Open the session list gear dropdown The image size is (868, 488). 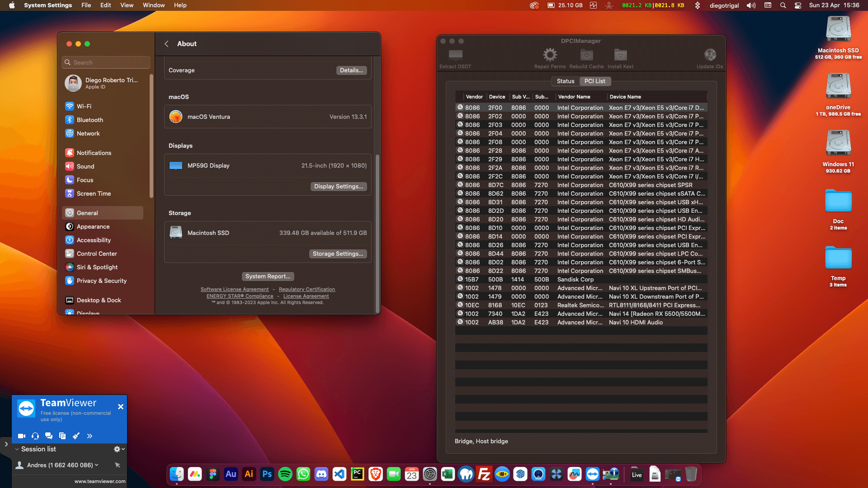coord(119,449)
